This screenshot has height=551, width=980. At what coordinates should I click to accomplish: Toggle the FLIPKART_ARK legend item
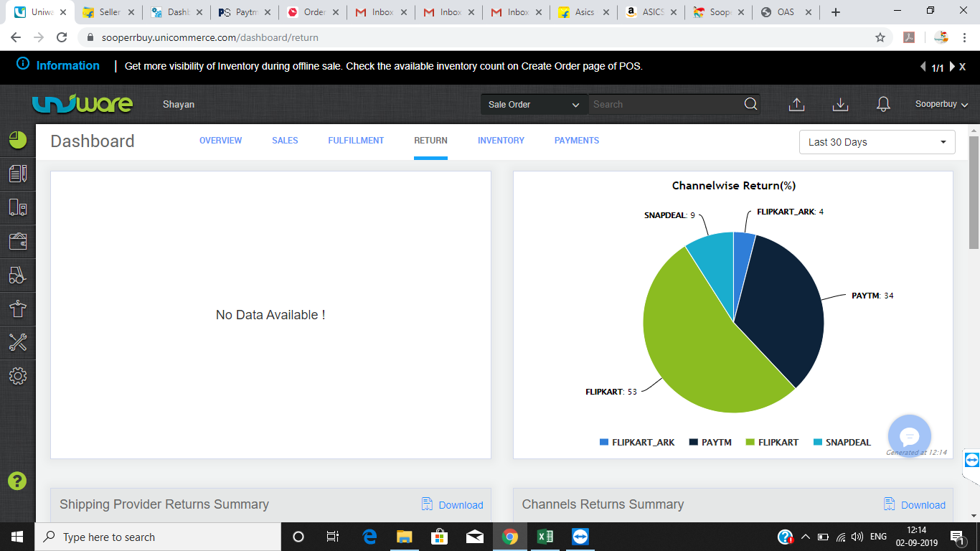[x=637, y=443]
